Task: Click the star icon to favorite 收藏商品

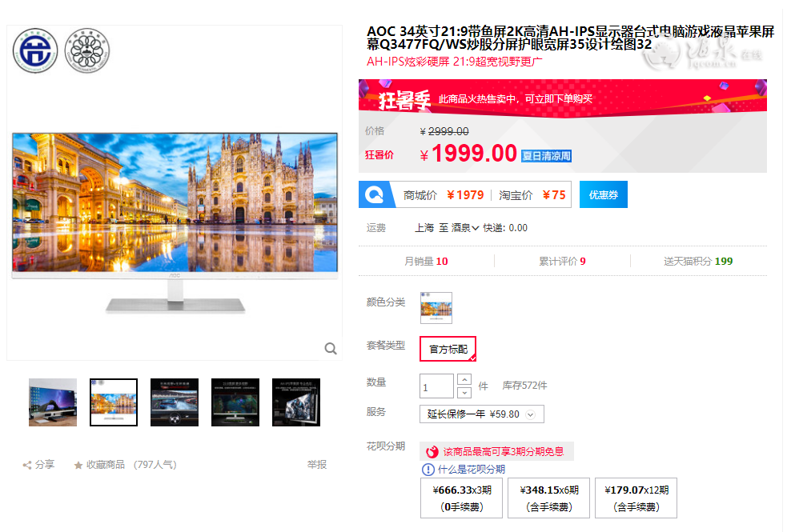Action: 78,466
